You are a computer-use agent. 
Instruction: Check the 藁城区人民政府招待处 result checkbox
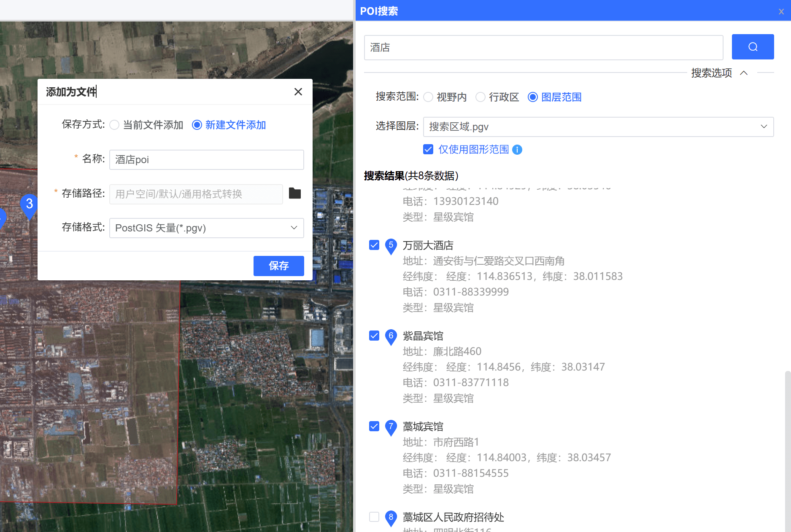coord(374,517)
